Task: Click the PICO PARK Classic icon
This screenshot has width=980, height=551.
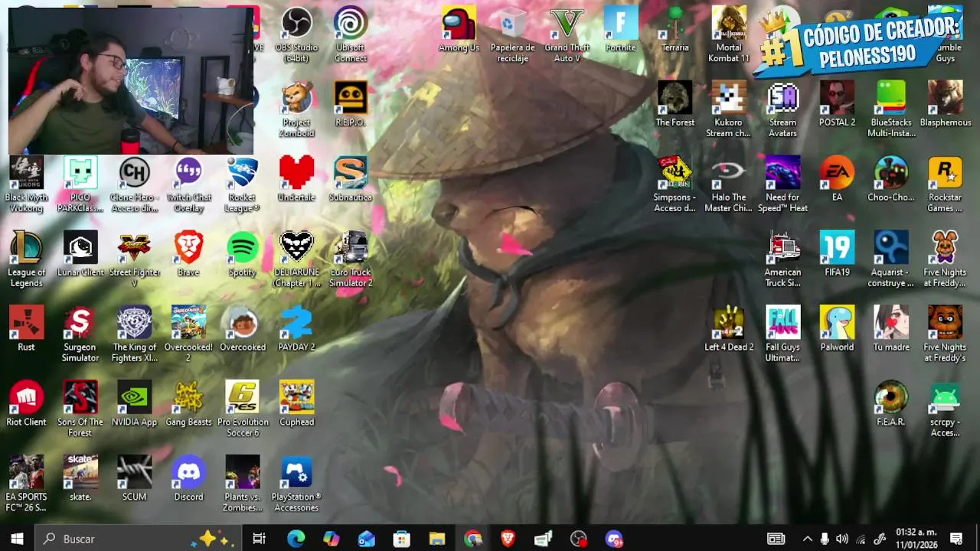Action: point(80,184)
